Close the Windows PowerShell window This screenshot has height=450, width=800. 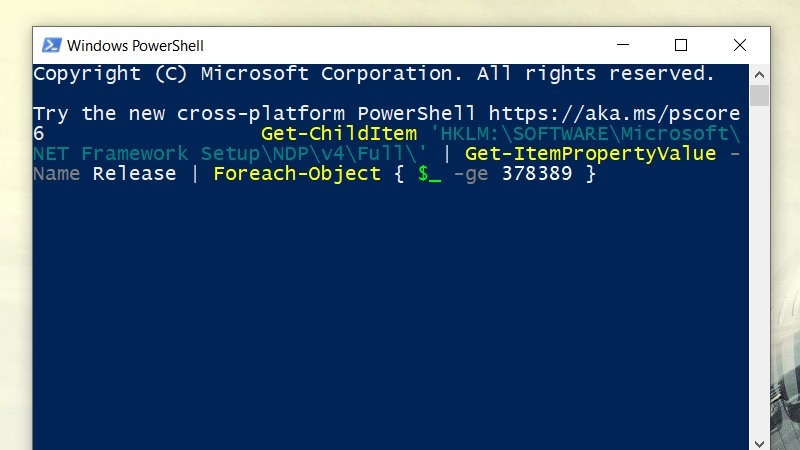(x=740, y=45)
